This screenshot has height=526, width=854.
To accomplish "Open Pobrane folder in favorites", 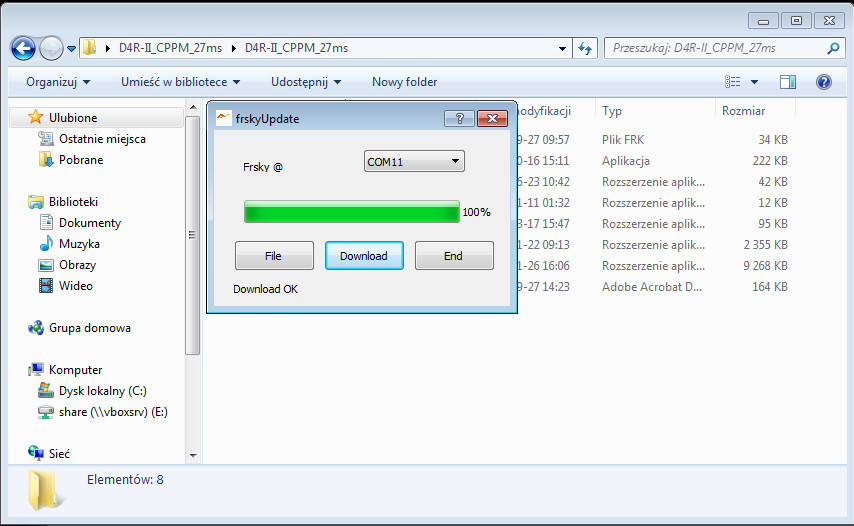I will [81, 160].
